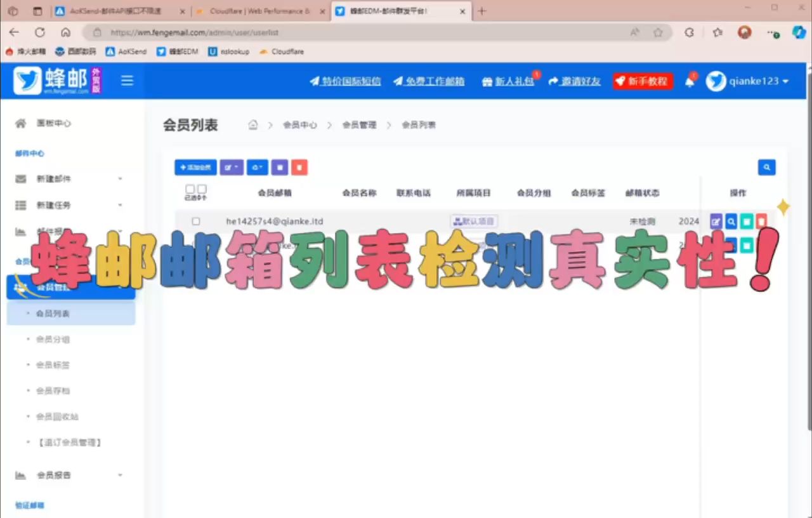The image size is (812, 518).
Task: Tick the checkbox for he14257s4@qianke.ltd
Action: tap(196, 222)
